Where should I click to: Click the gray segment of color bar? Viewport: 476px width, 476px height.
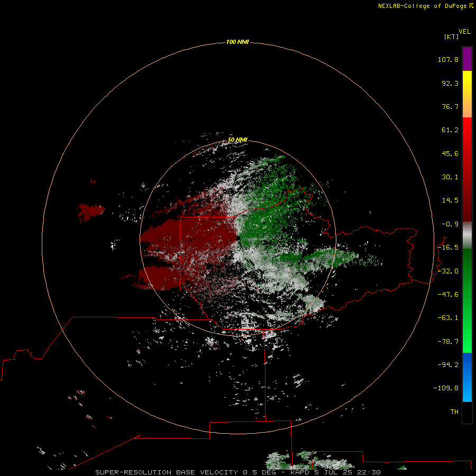[x=467, y=235]
